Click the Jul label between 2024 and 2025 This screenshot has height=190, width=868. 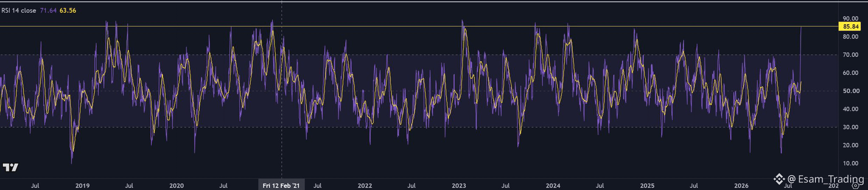coord(600,185)
